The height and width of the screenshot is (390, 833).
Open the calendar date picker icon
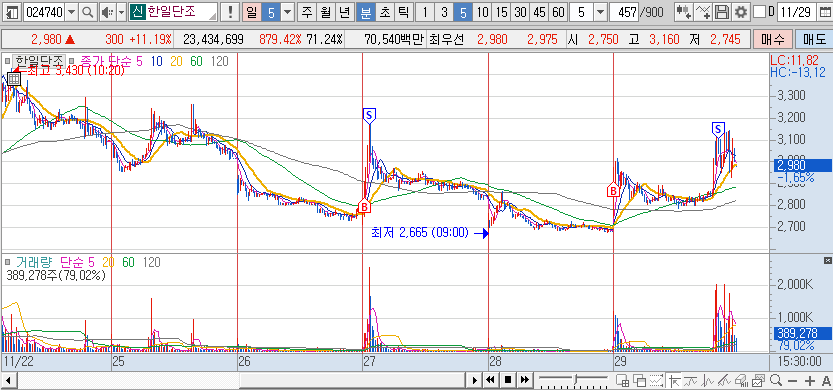click(824, 12)
